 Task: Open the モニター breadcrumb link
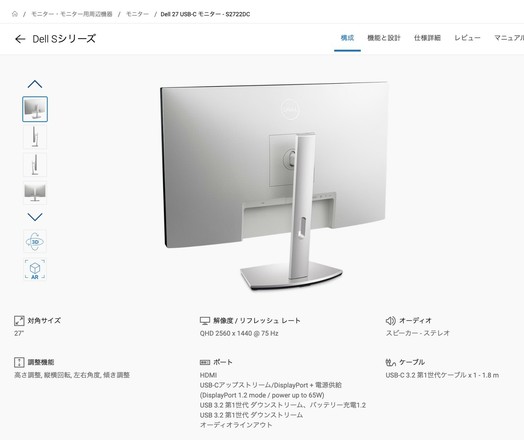tap(137, 14)
